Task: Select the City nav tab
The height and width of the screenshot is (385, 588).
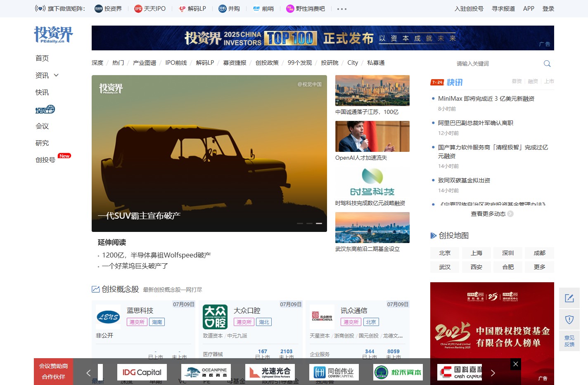Action: point(353,63)
